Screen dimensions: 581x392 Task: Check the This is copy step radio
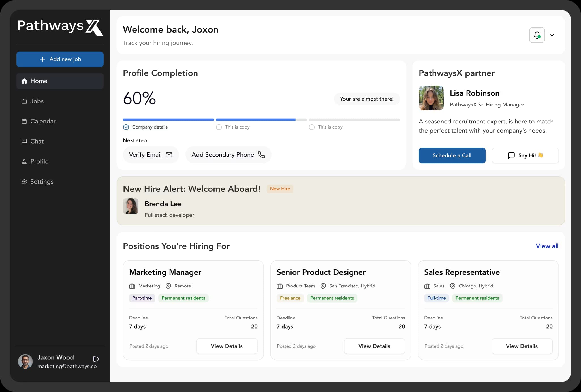219,127
